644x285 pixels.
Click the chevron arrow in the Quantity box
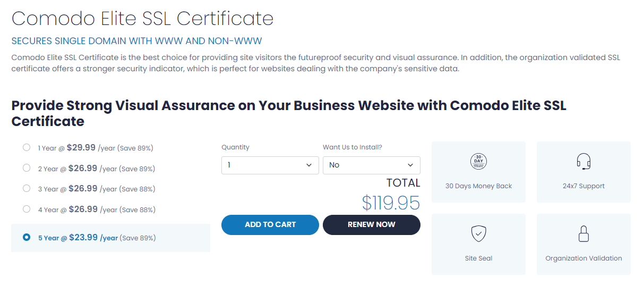point(309,165)
